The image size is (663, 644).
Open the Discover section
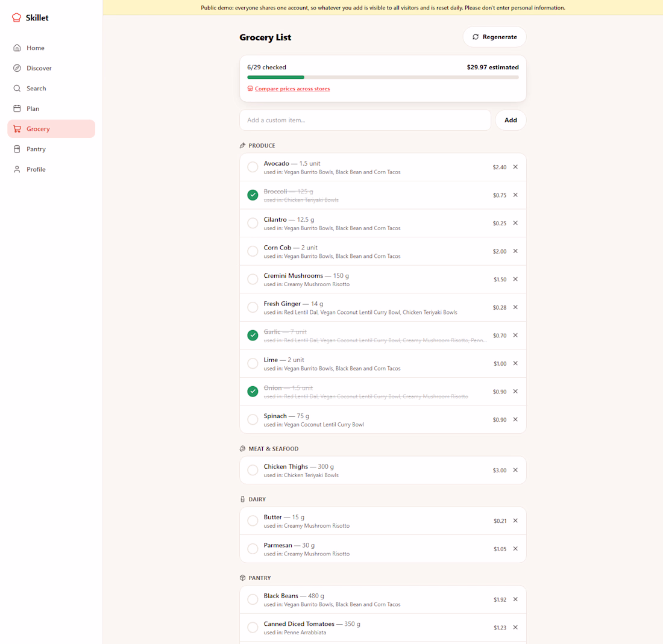[51, 68]
